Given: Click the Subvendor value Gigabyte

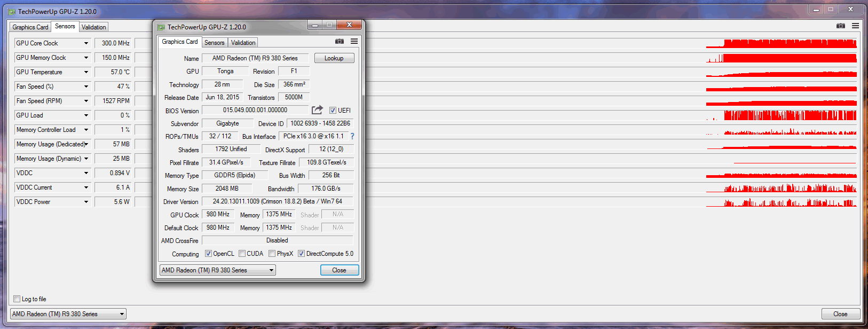Looking at the screenshot, I should [227, 123].
